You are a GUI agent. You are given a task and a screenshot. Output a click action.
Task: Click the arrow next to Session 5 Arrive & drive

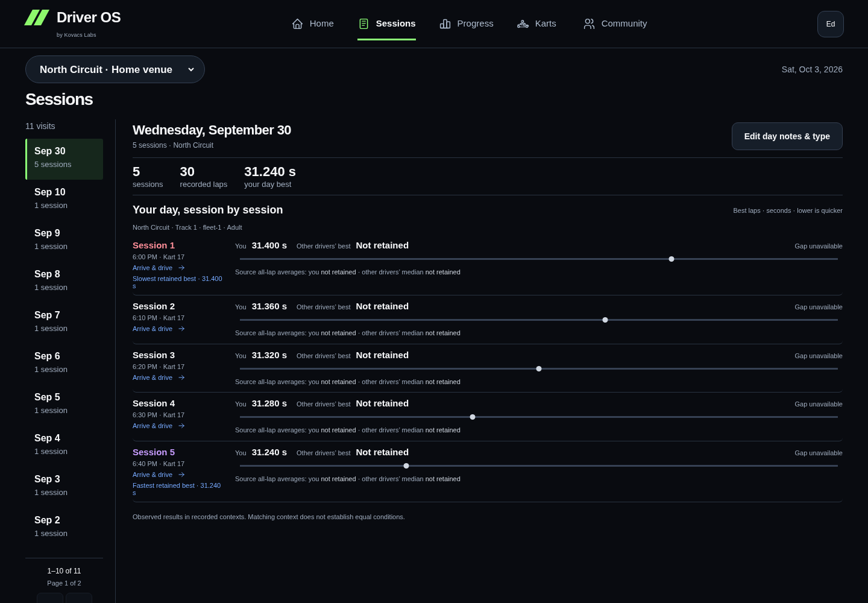tap(181, 475)
